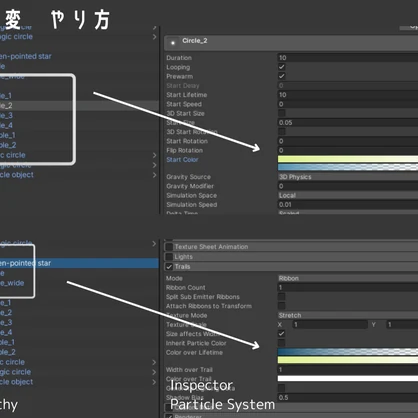The height and width of the screenshot is (418, 418).
Task: Click the Start Rotation value field
Action: (x=348, y=141)
